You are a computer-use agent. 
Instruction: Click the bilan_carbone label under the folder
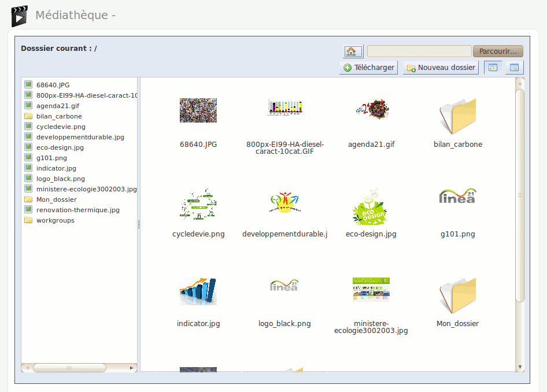click(x=458, y=145)
